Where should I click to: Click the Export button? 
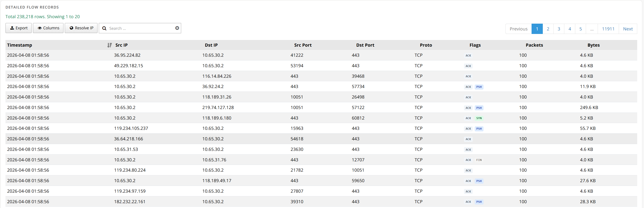point(19,28)
